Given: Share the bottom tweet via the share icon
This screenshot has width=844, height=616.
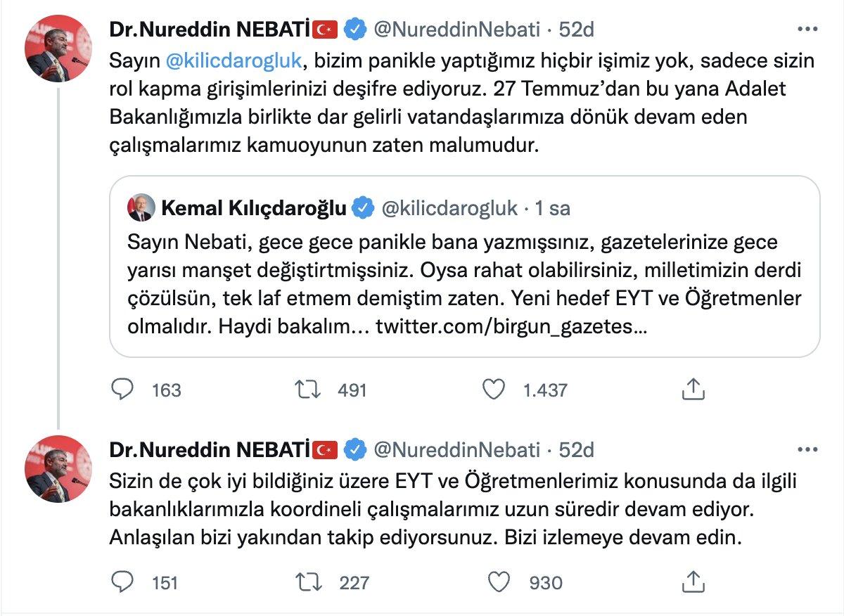Looking at the screenshot, I should [693, 582].
